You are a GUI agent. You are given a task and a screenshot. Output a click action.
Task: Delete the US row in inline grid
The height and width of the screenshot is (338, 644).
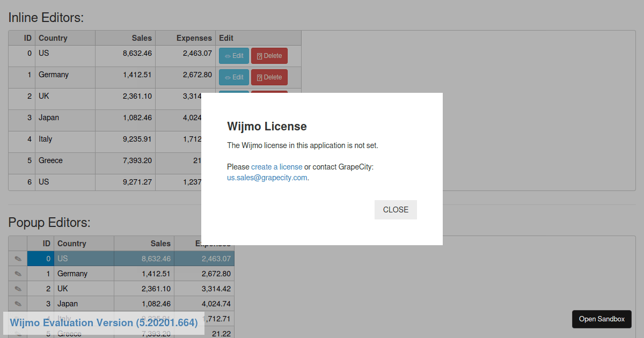[269, 56]
